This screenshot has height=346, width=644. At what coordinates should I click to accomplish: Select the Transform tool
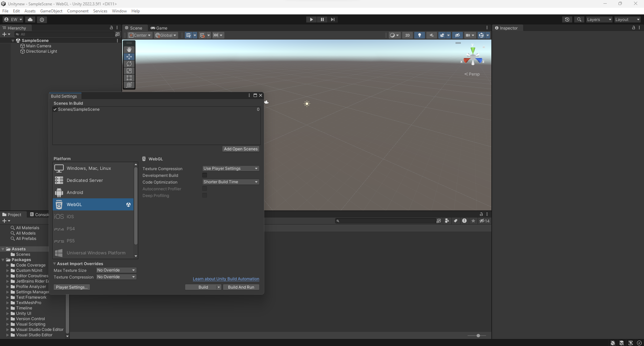click(x=129, y=85)
